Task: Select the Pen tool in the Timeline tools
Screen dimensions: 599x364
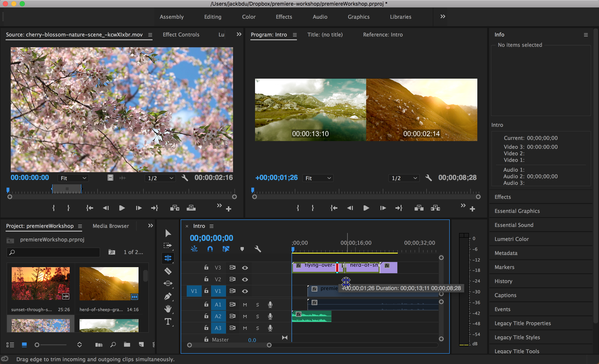Action: point(168,296)
